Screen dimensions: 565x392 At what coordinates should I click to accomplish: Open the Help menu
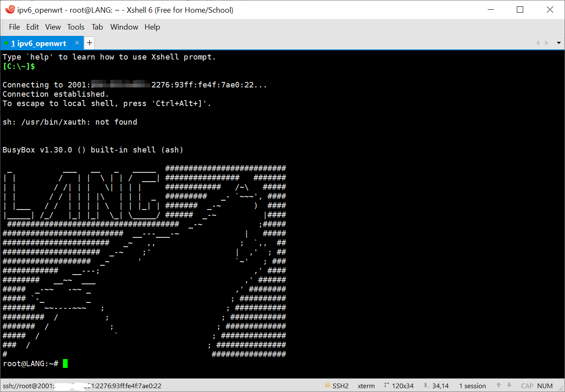(x=152, y=27)
